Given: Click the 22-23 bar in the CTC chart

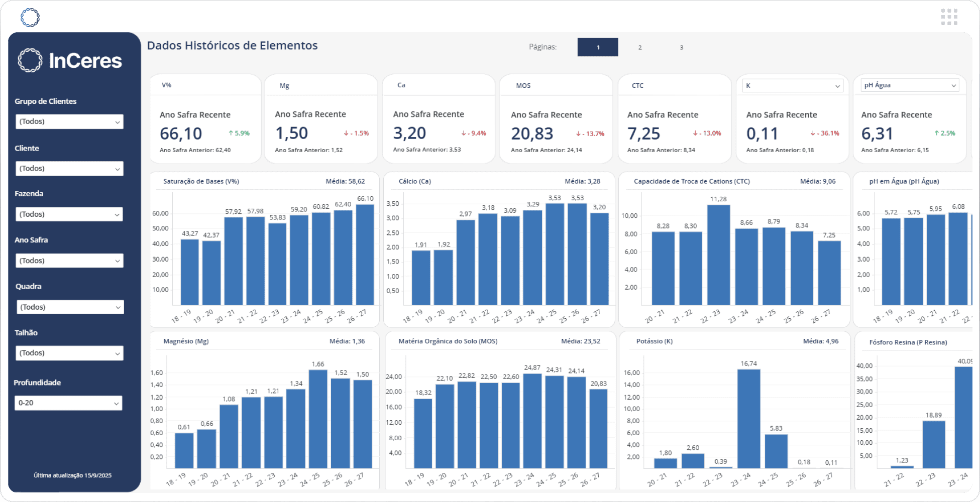Looking at the screenshot, I should (x=718, y=255).
